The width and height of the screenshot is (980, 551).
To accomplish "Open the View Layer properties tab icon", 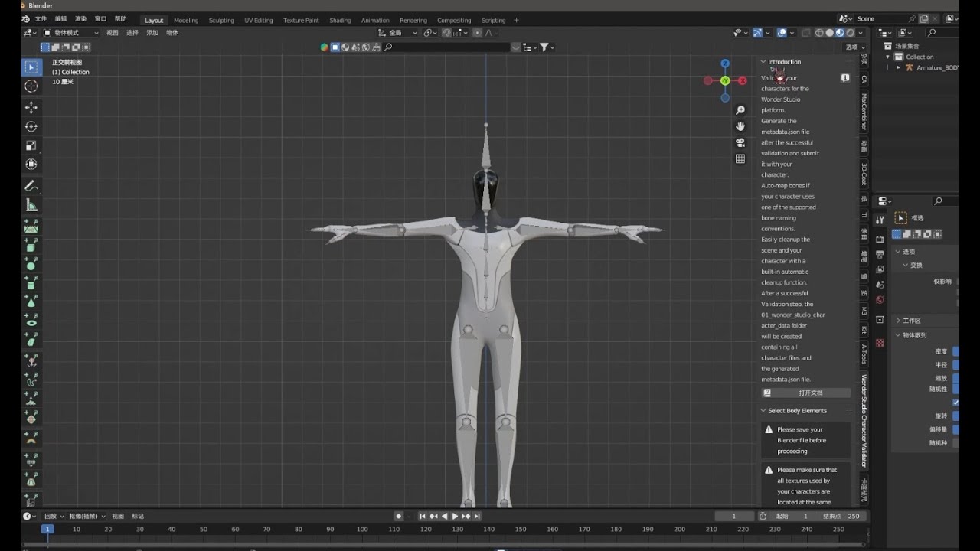I will pyautogui.click(x=880, y=268).
